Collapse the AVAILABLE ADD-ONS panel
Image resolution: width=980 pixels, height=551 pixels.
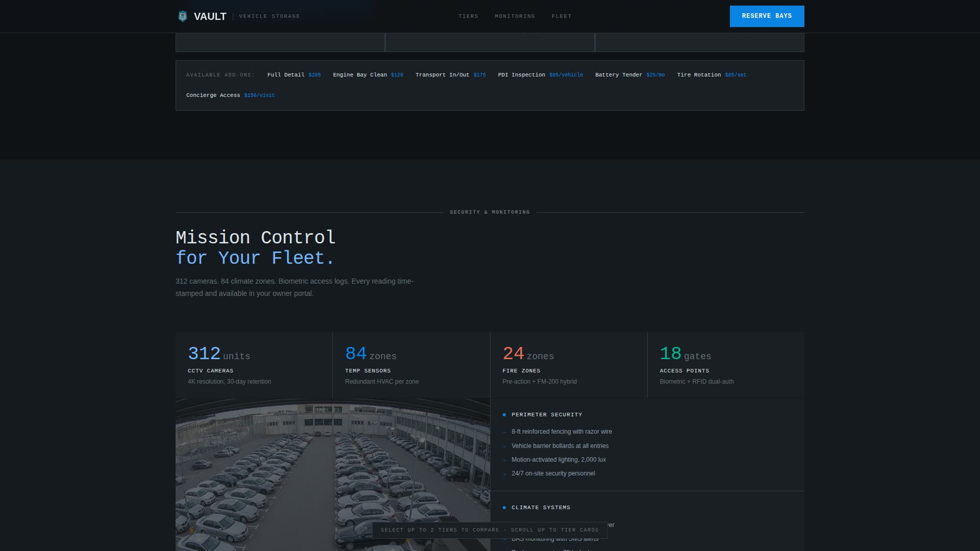pyautogui.click(x=220, y=74)
